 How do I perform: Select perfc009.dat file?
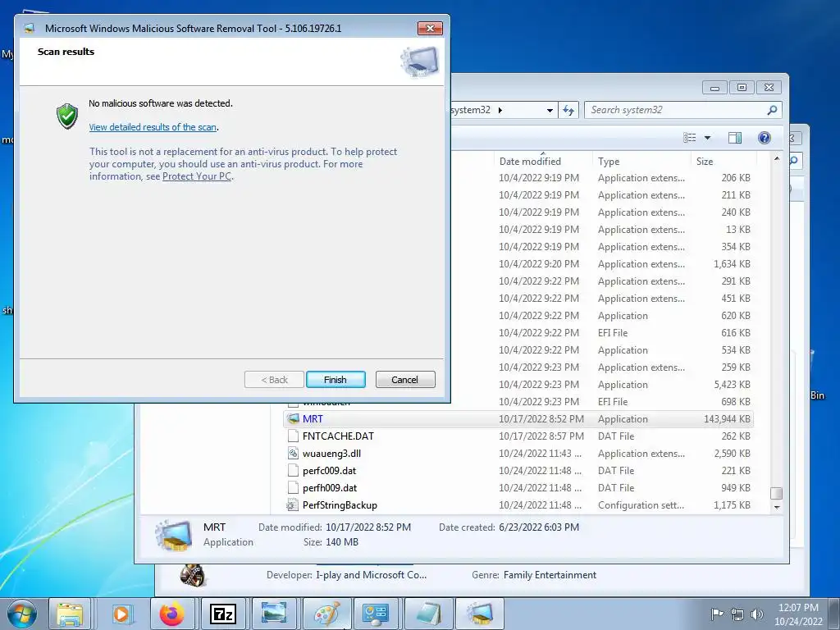(518, 470)
